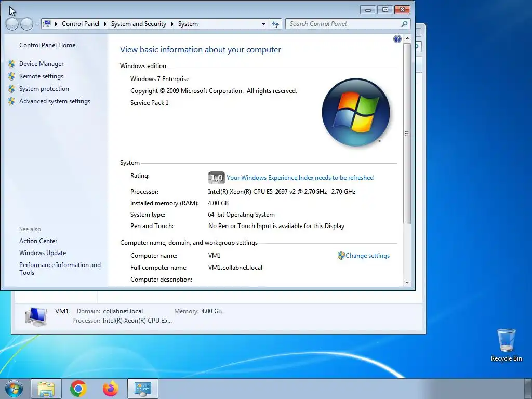The image size is (532, 399).
Task: Click the scroll up arrow of the System window
Action: tap(407, 38)
